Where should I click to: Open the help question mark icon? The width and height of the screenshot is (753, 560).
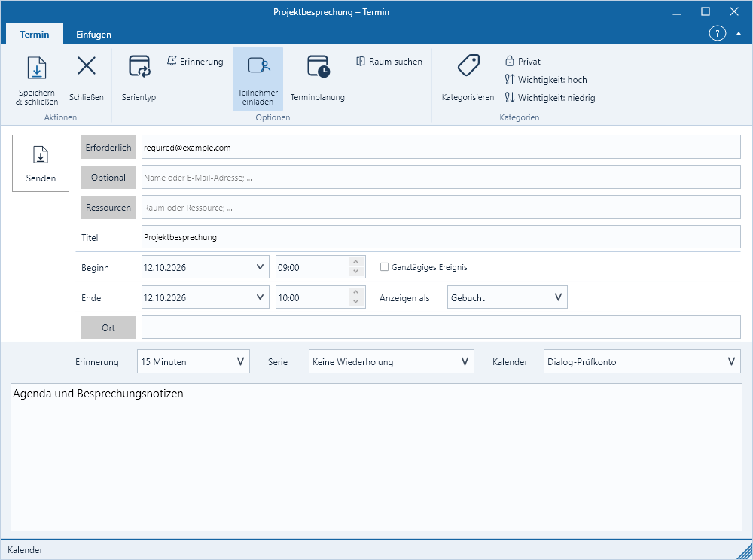717,34
